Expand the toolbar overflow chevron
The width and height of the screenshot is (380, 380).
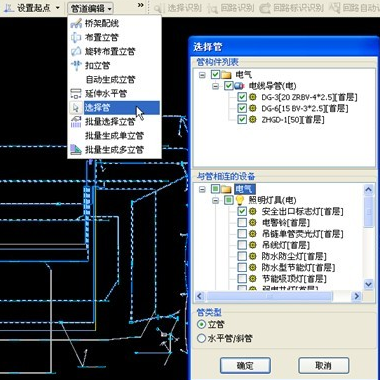coord(141,5)
